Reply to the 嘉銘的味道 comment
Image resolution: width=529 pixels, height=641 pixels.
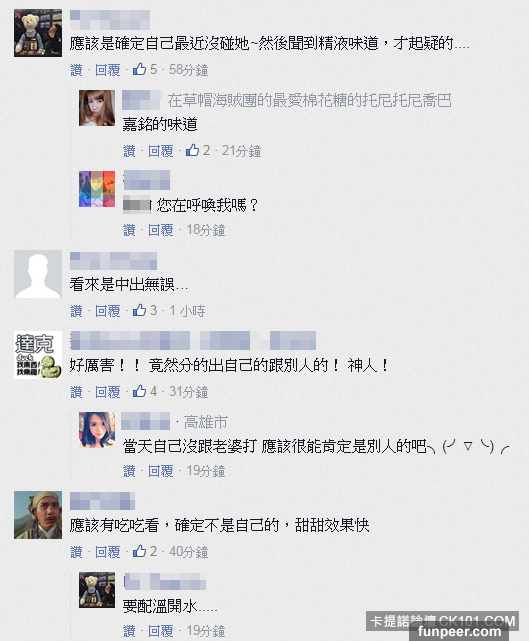[161, 151]
